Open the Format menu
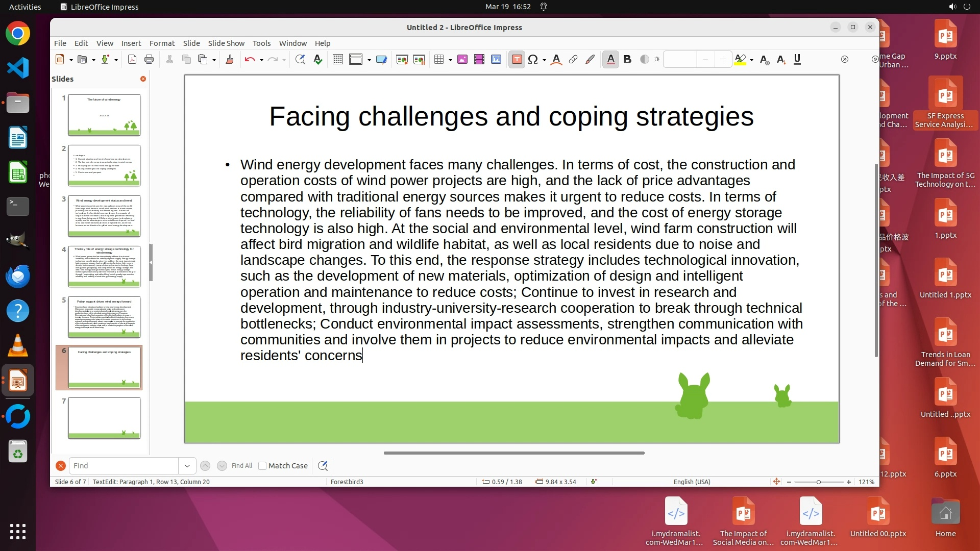980x551 pixels. tap(162, 43)
